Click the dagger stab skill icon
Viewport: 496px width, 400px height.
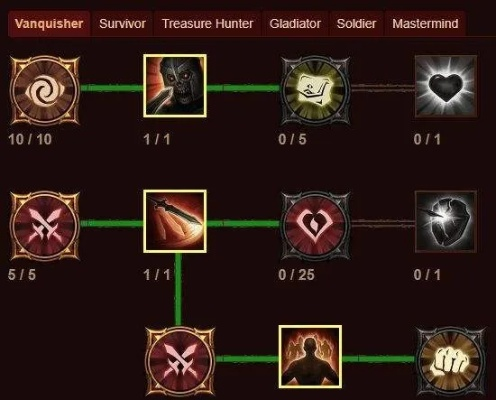pyautogui.click(x=175, y=221)
